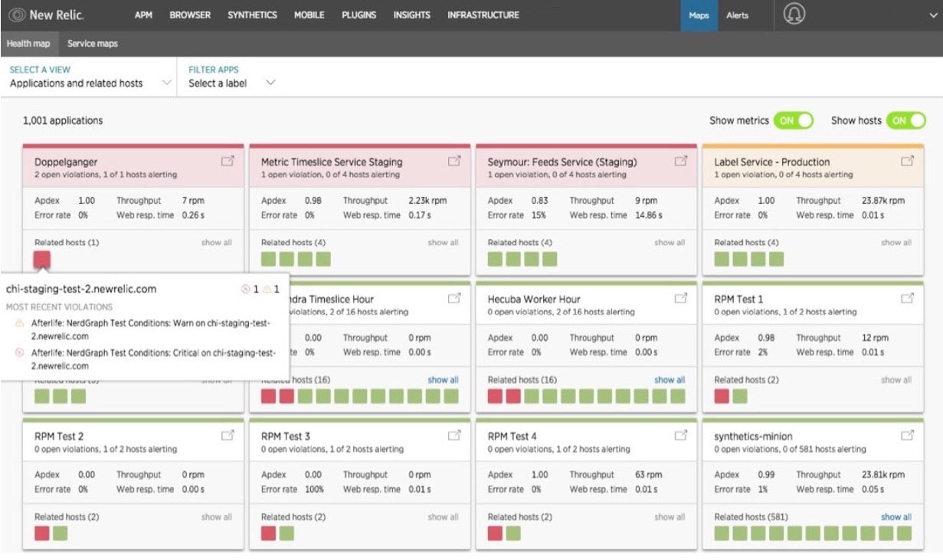Open the Doppelganger application title
The height and width of the screenshot is (560, 943).
click(65, 162)
